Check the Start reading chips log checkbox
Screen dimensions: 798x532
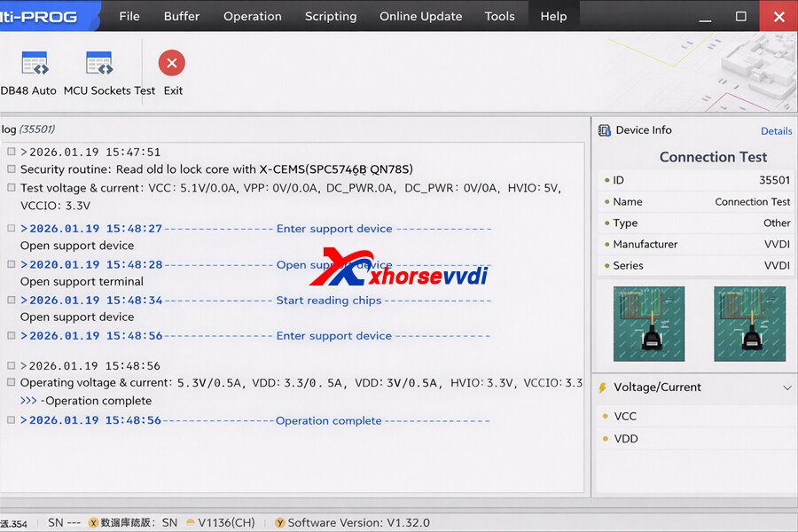tap(11, 300)
